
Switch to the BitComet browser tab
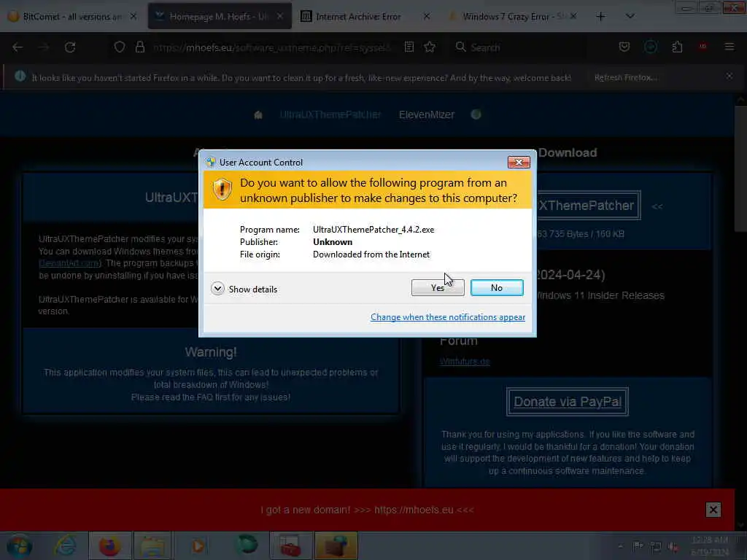coord(72,17)
